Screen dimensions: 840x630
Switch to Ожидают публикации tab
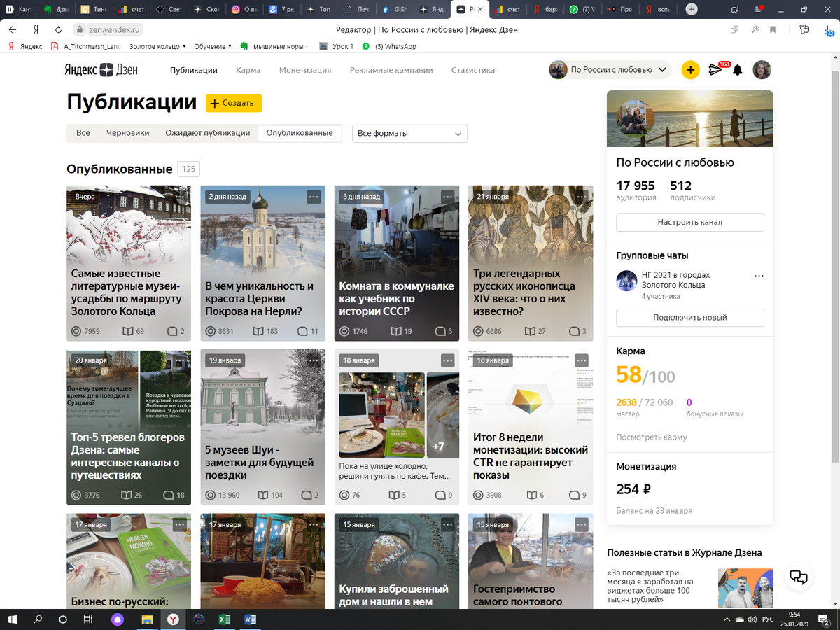[208, 132]
